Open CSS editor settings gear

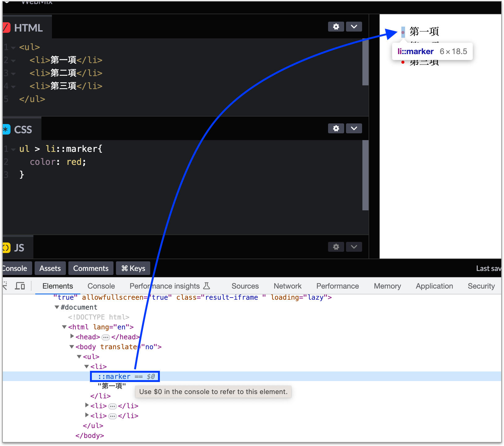[336, 128]
